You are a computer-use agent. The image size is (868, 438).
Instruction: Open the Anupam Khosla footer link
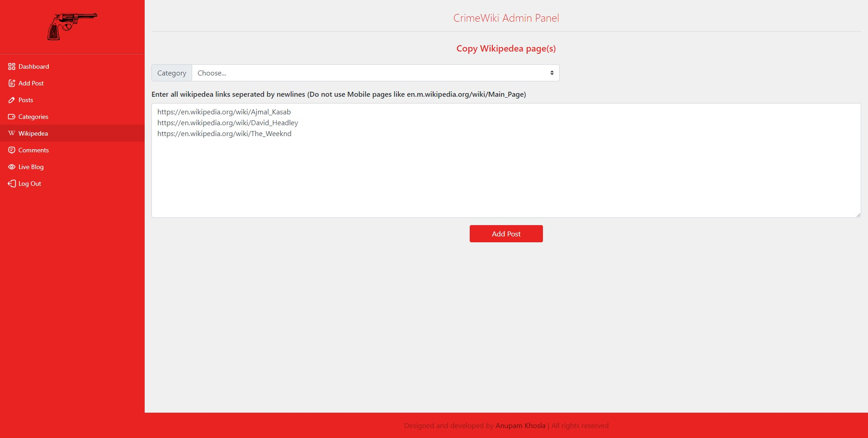click(x=520, y=425)
